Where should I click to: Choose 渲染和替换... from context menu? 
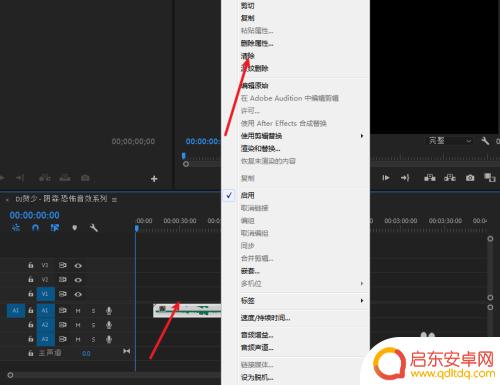(x=260, y=148)
